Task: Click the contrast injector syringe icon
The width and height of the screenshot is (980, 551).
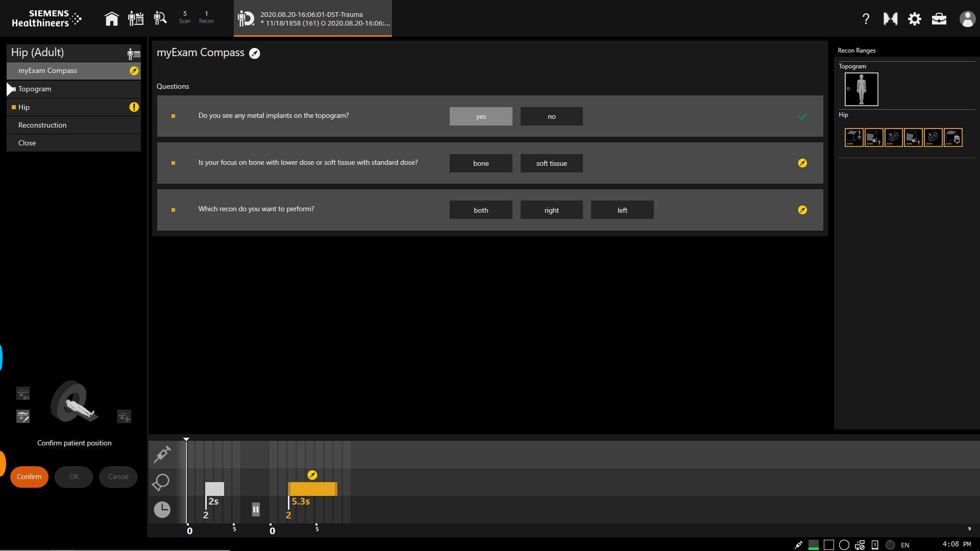Action: 162,454
